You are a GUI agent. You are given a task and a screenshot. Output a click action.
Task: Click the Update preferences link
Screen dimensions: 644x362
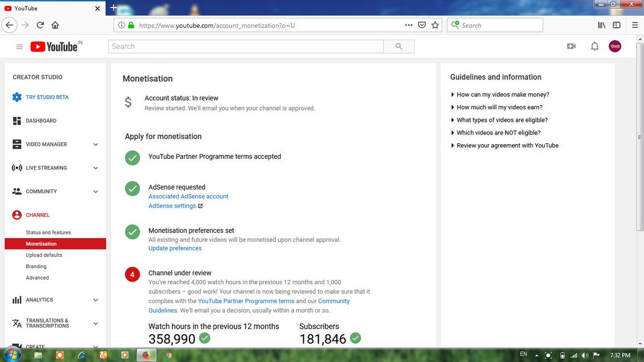tap(175, 248)
